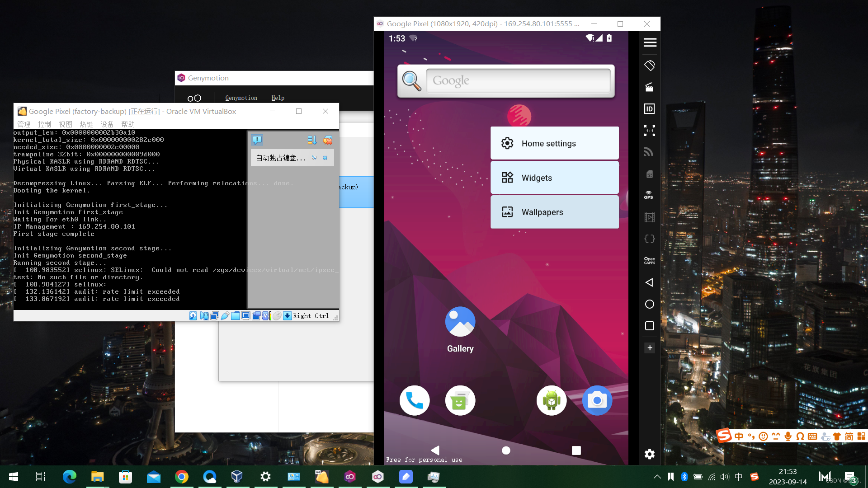
Task: Click the screen capture clapperboard icon
Action: click(x=649, y=87)
